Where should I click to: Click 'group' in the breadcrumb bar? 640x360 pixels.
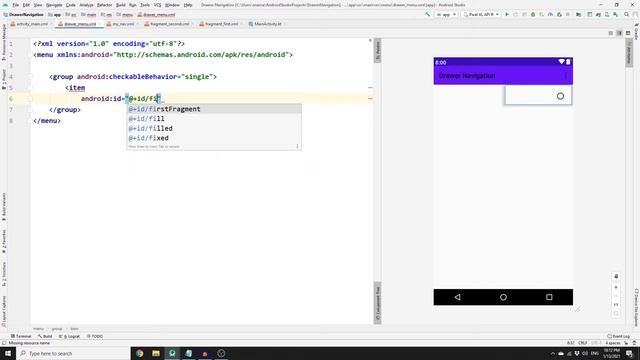[x=57, y=329]
